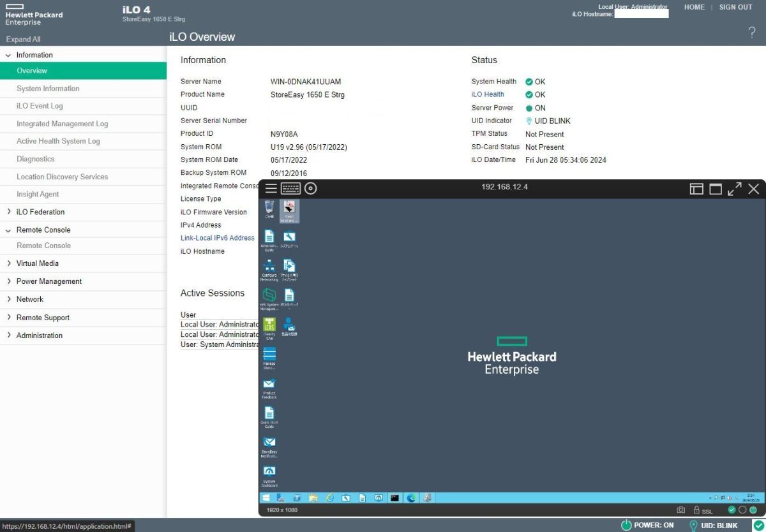Click the help question mark icon
The width and height of the screenshot is (766, 532).
point(752,33)
